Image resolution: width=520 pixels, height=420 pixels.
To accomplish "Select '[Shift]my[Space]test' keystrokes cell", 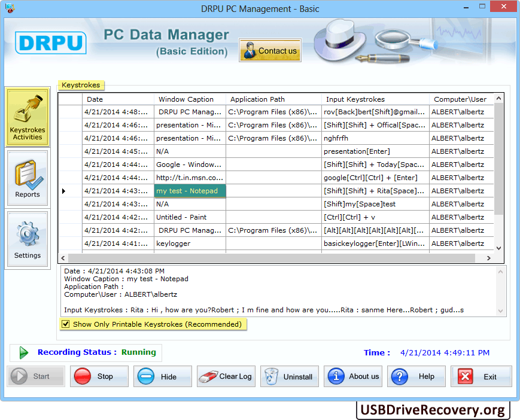I will pyautogui.click(x=375, y=204).
